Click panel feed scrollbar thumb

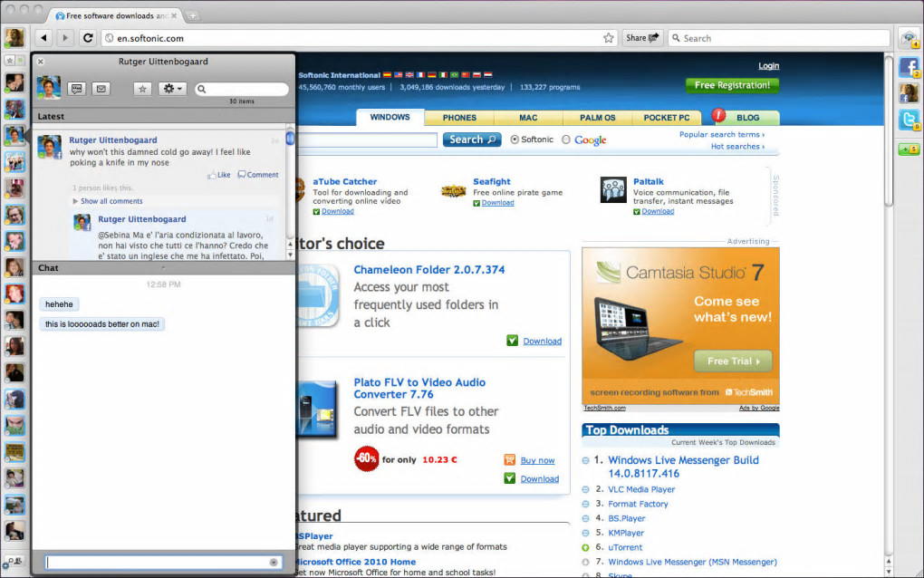pyautogui.click(x=290, y=138)
